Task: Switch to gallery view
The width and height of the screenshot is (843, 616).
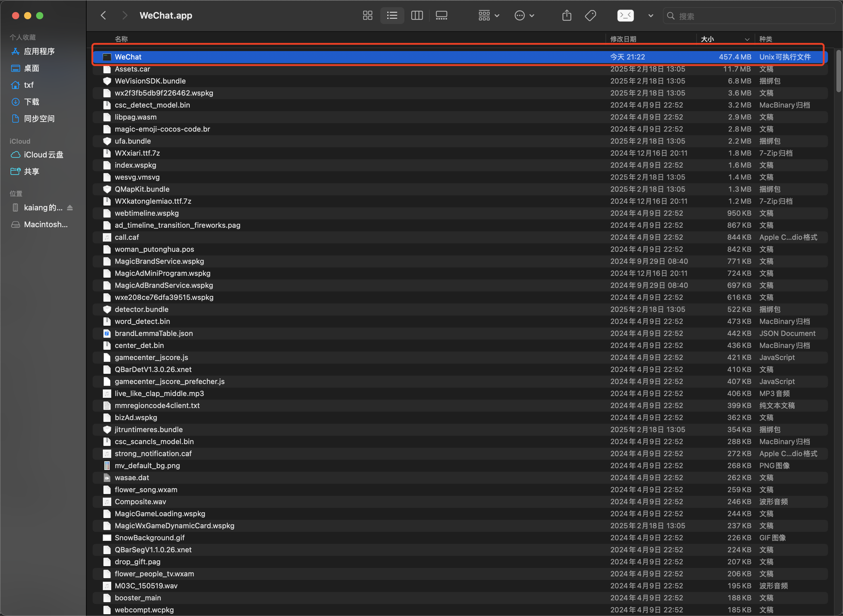Action: (x=441, y=15)
